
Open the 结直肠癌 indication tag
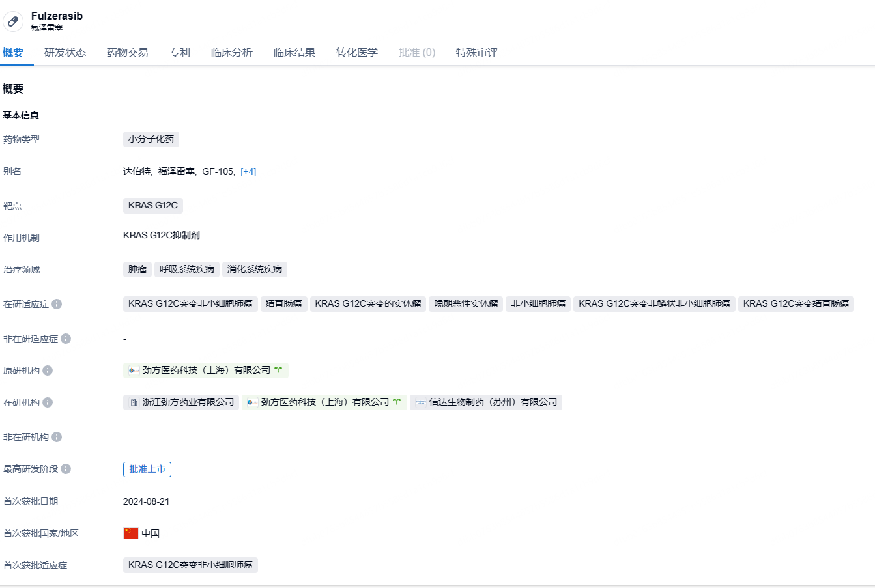coord(284,304)
